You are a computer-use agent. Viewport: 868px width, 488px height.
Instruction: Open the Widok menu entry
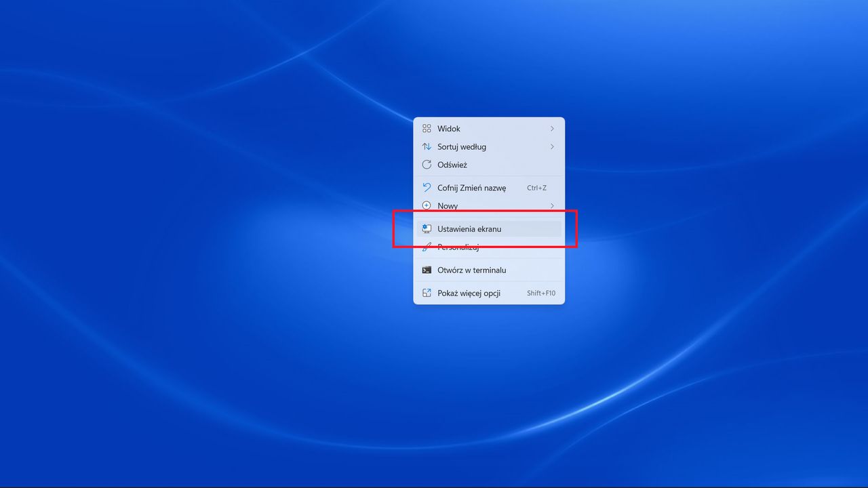click(449, 128)
